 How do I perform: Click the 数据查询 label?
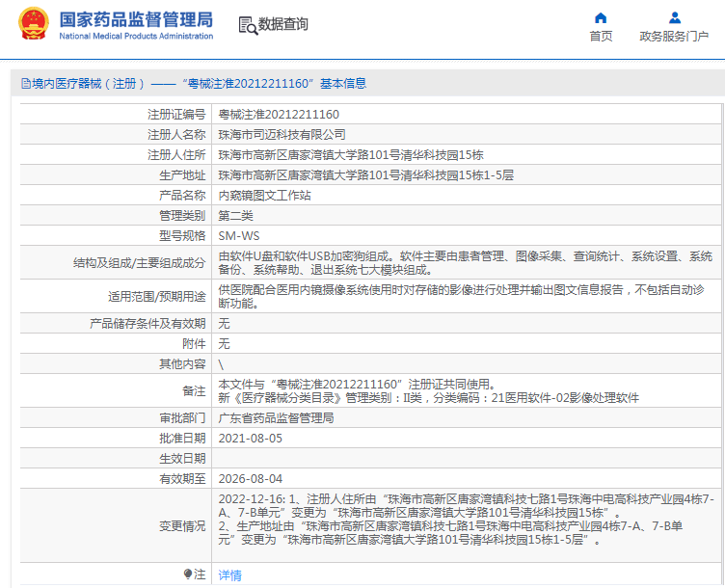click(x=283, y=24)
